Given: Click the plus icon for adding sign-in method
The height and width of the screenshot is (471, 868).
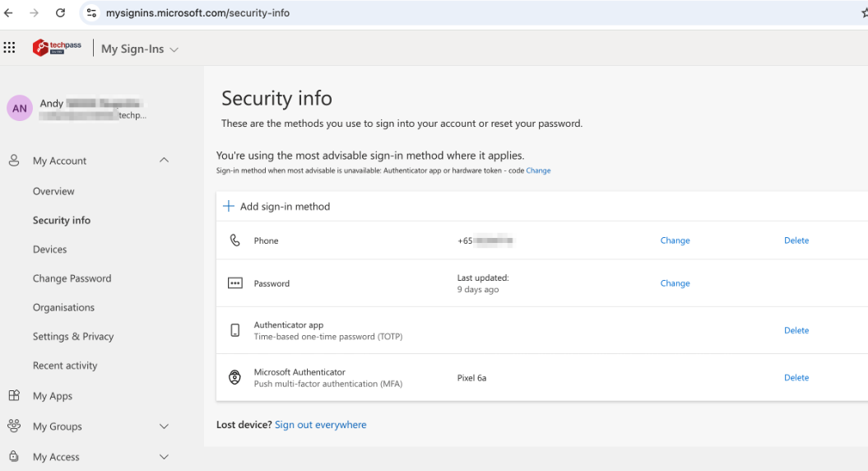Looking at the screenshot, I should click(229, 207).
